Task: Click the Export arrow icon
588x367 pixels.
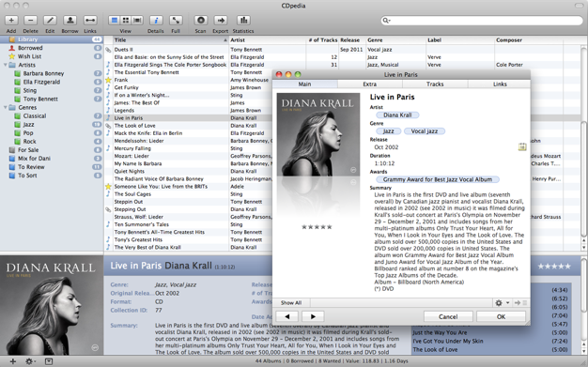Action: (221, 21)
